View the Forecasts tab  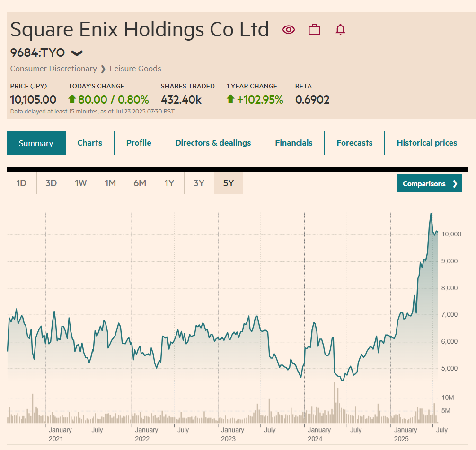coord(354,143)
